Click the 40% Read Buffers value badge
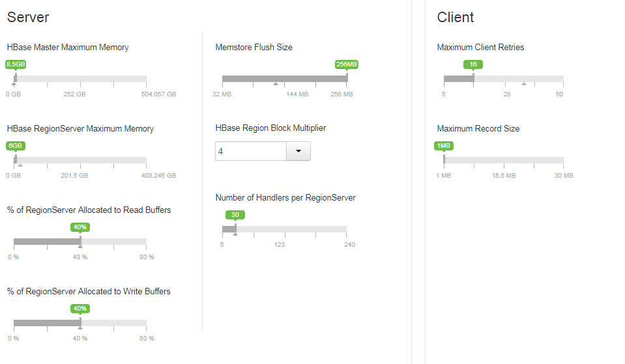 [80, 227]
